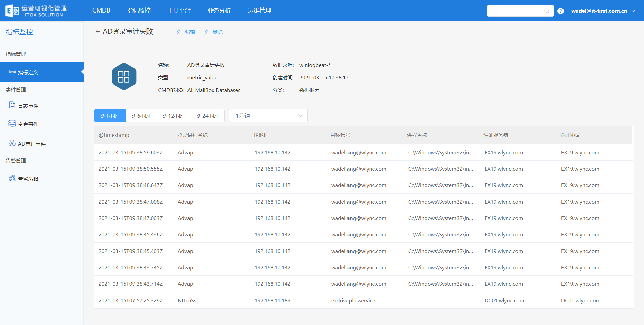This screenshot has width=644, height=325.
Task: Open the 1分钟 interval dropdown
Action: (268, 116)
